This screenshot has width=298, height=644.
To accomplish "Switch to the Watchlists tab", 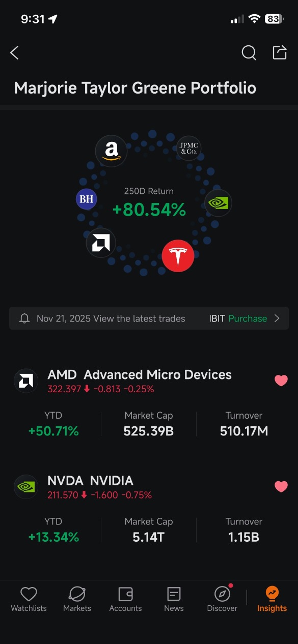I will [29, 599].
